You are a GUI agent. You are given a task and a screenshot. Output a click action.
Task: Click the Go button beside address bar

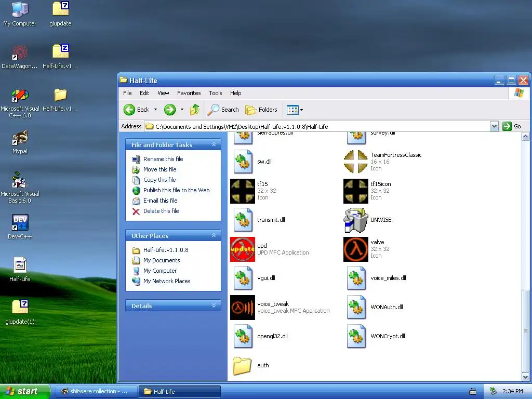[x=512, y=126]
